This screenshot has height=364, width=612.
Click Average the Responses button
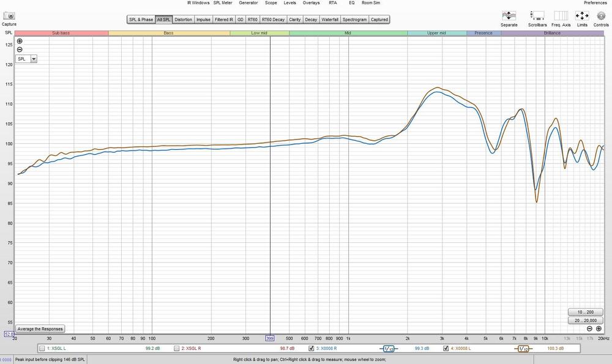point(40,329)
